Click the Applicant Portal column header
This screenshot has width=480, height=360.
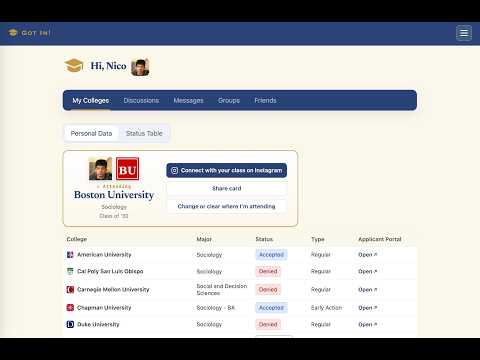click(x=380, y=239)
